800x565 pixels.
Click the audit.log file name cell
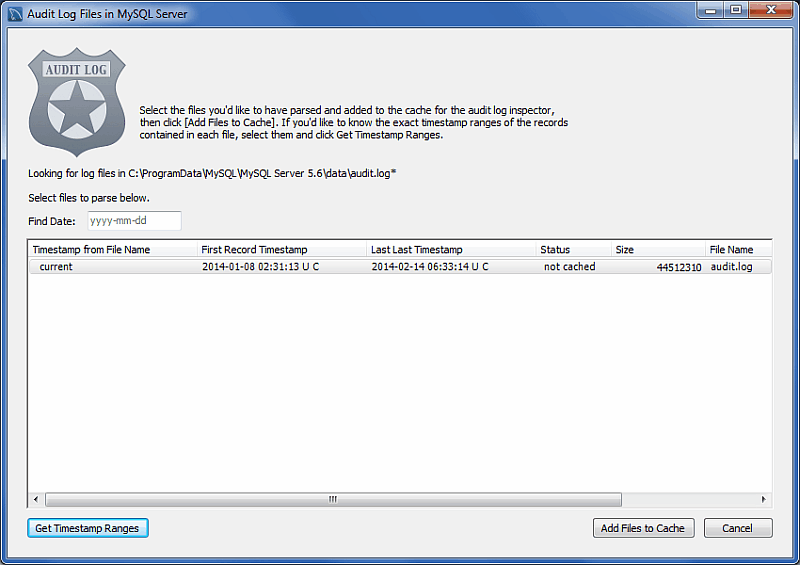(x=731, y=266)
